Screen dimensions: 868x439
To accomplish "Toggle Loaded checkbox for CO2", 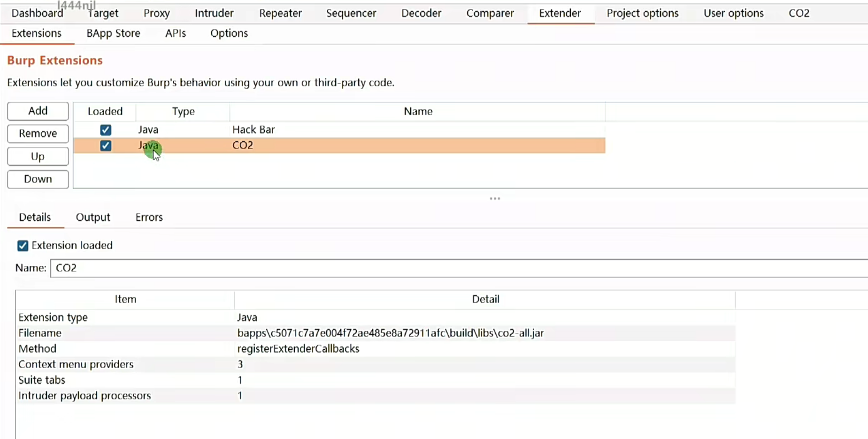I will point(106,146).
